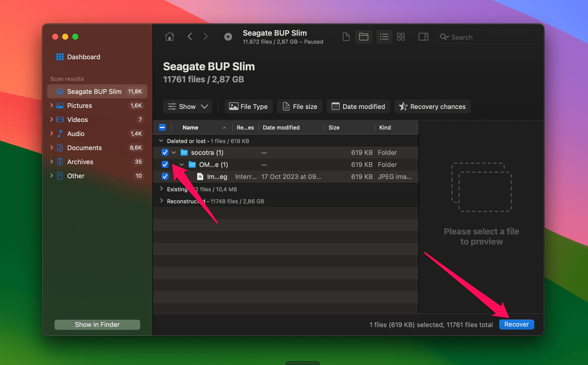Viewport: 588px width, 365px height.
Task: Open the Show filter dropdown
Action: [x=187, y=106]
